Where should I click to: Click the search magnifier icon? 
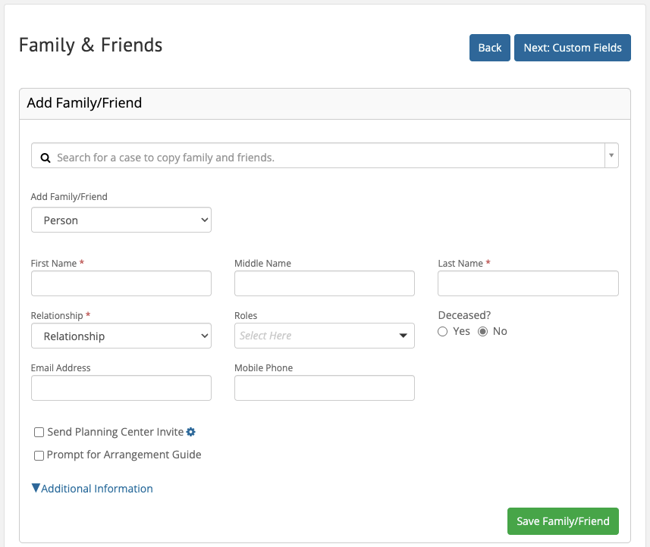[x=45, y=157]
